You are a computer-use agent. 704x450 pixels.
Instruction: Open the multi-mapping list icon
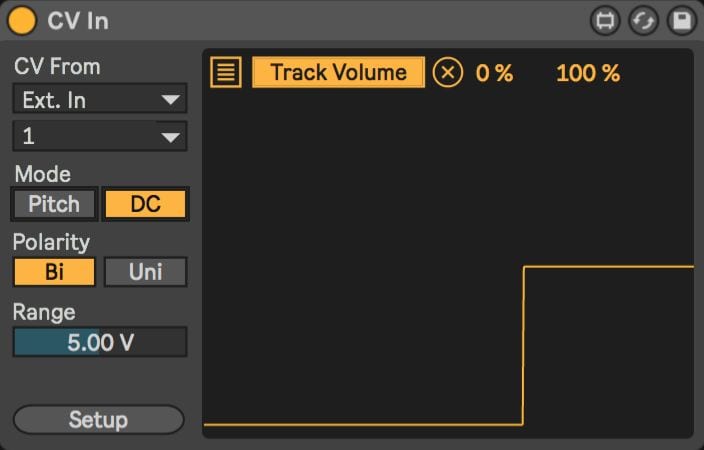click(226, 72)
